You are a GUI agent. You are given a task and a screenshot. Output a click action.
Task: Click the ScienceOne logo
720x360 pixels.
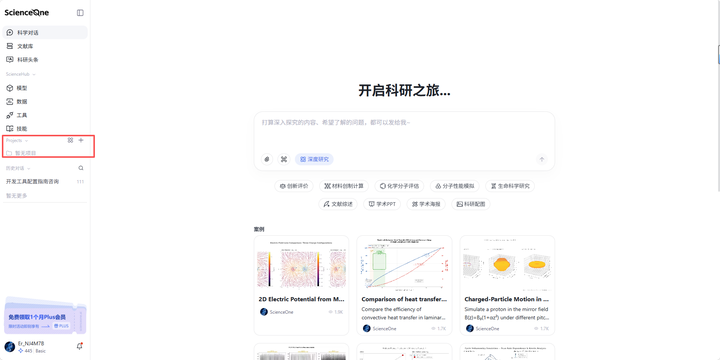(x=27, y=13)
